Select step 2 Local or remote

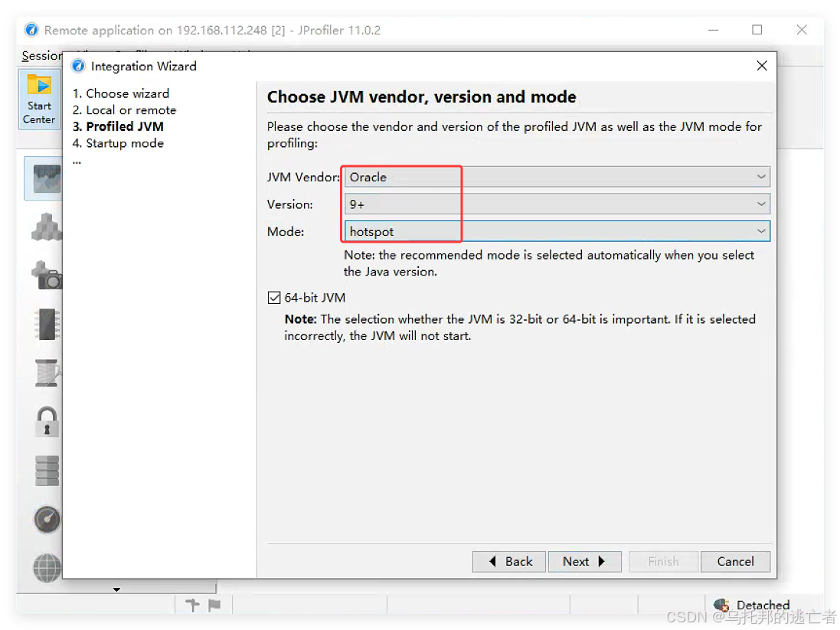tap(124, 109)
